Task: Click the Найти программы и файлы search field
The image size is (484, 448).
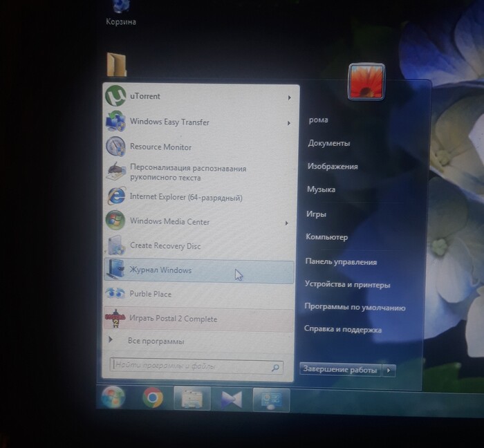Action: (196, 366)
